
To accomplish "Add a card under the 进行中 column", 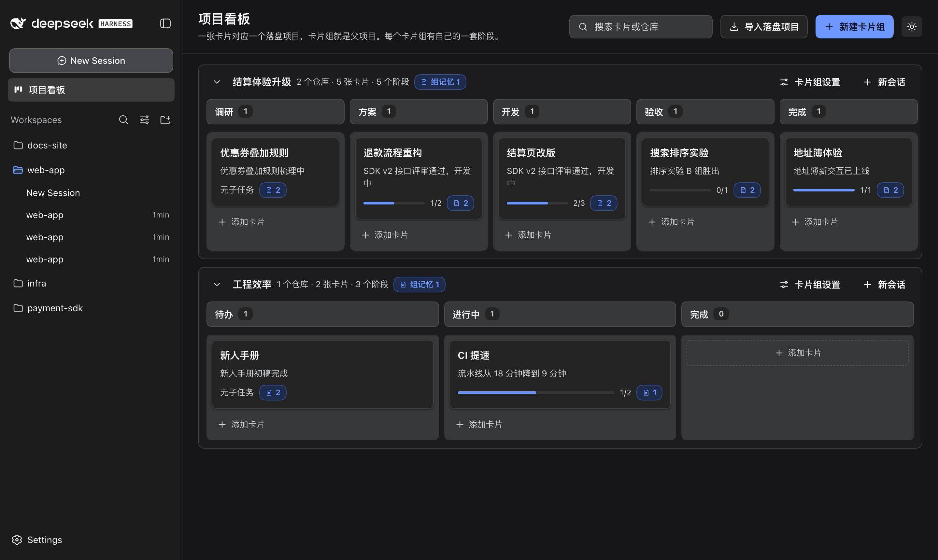I will (x=479, y=425).
